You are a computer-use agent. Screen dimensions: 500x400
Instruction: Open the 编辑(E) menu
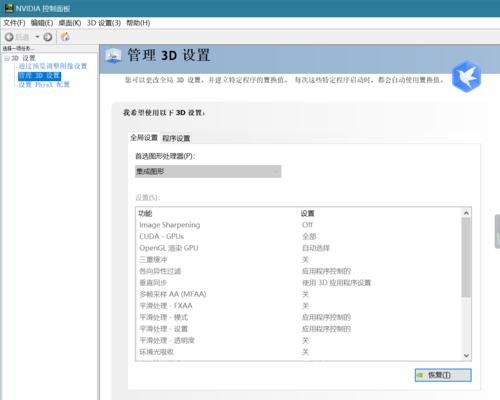coord(42,23)
